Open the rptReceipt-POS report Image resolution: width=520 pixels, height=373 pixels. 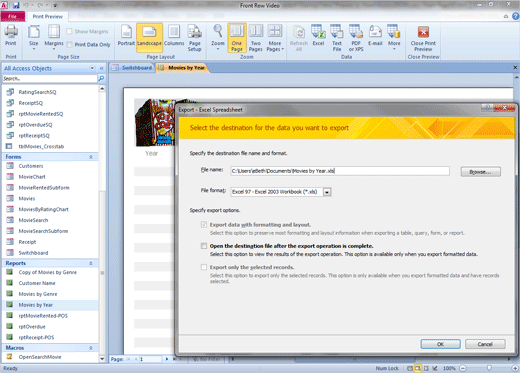[x=36, y=337]
